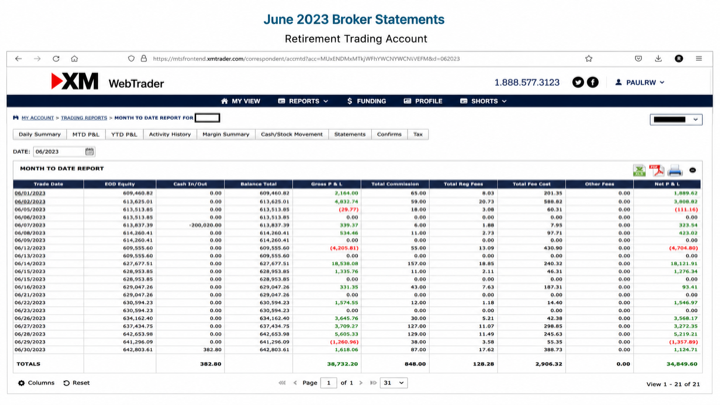Switch to the Confirms tab
Screen dimensions: 720x405
coord(389,135)
